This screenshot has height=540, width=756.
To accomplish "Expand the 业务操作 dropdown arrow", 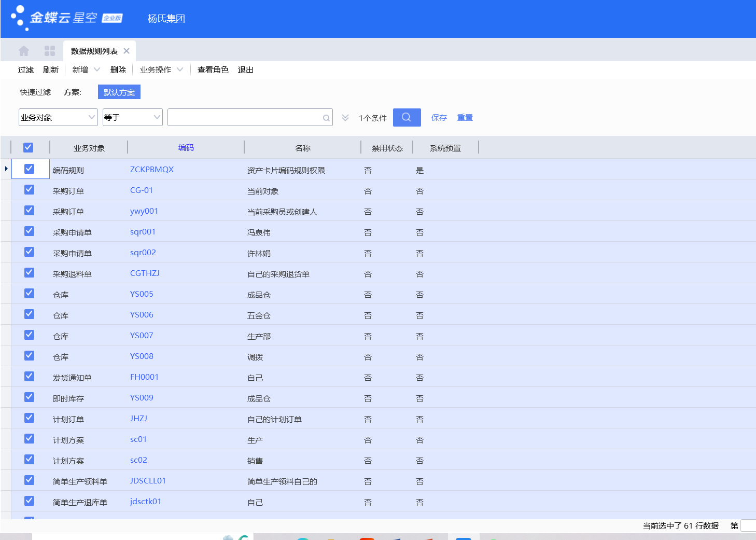I will point(180,70).
